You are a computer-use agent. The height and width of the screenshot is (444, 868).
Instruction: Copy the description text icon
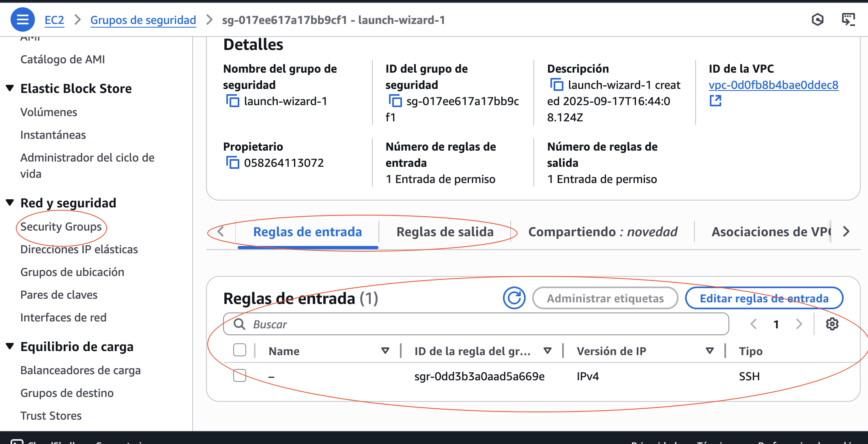point(556,85)
